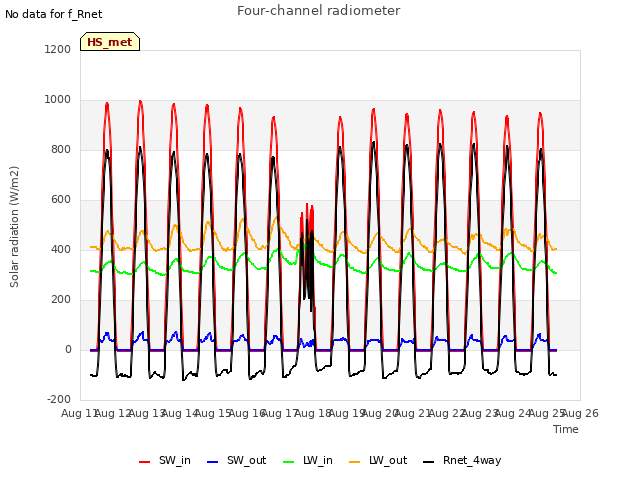This screenshot has width=640, height=480.
Task: Click the green LW_in legend color marker
Action: click(x=289, y=462)
